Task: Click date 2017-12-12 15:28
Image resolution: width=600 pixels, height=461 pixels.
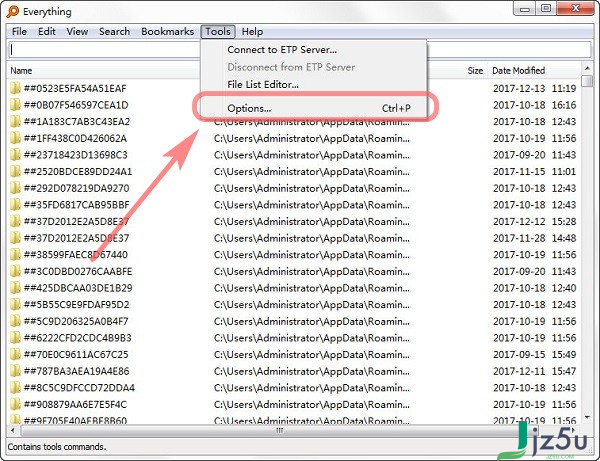Action: (534, 222)
